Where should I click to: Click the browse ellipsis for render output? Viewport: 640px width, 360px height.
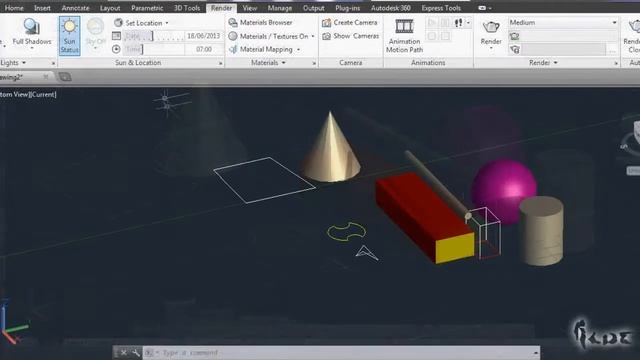click(x=612, y=50)
